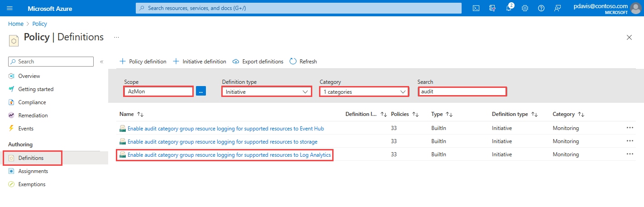This screenshot has width=644, height=207.
Task: Click the user account avatar
Action: pyautogui.click(x=636, y=8)
